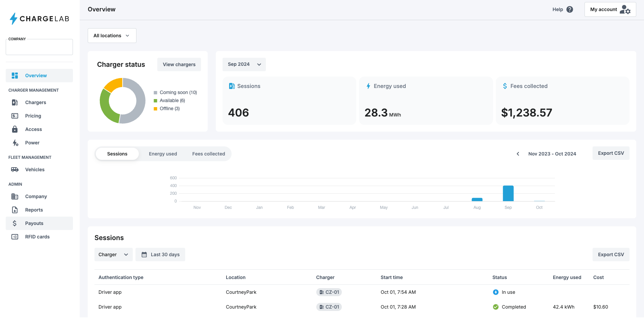The image size is (644, 318).
Task: Click the Access lock icon
Action: tap(15, 129)
